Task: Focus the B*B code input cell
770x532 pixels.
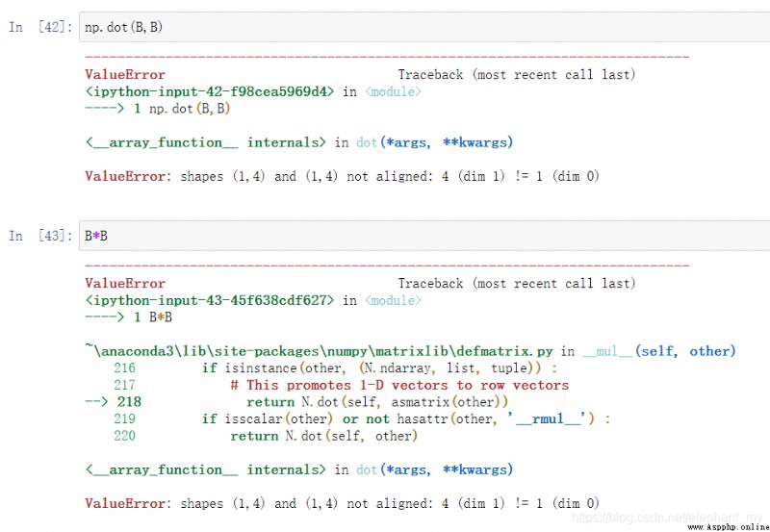Action: pos(424,236)
